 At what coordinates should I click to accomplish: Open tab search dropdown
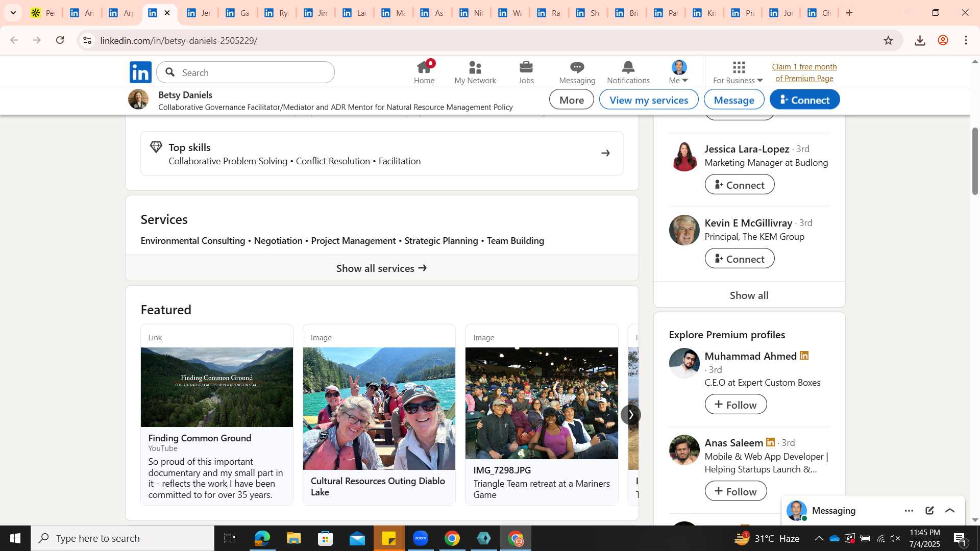click(x=13, y=13)
